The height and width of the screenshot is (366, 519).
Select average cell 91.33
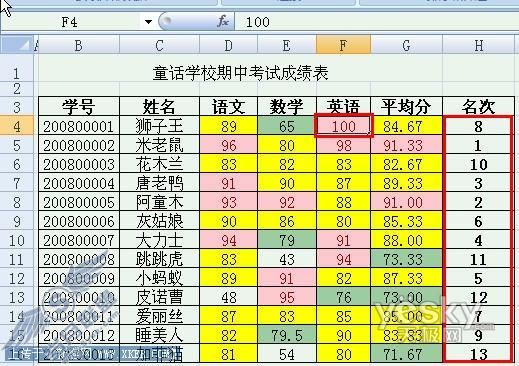coord(406,145)
